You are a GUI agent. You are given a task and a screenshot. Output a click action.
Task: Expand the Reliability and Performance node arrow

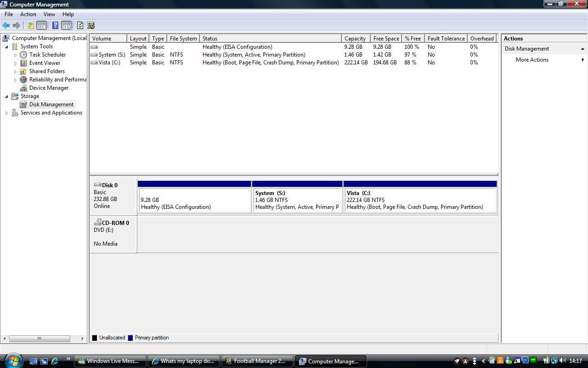coord(15,80)
